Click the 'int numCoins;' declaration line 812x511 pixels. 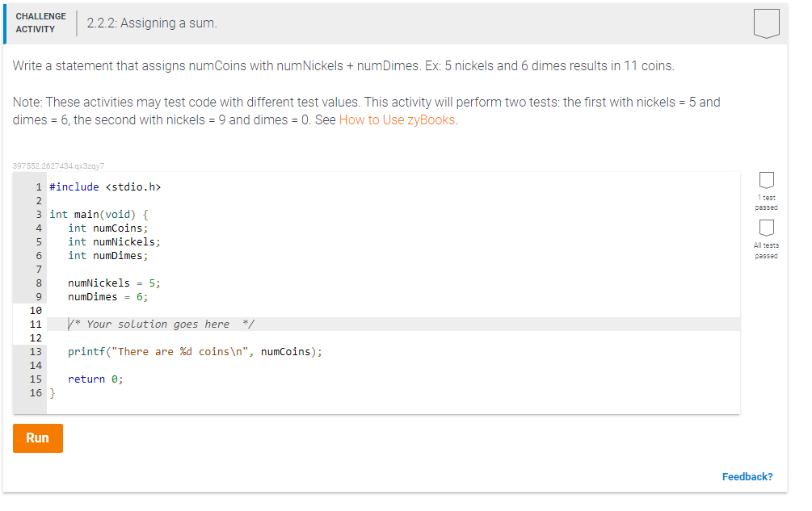click(x=107, y=228)
